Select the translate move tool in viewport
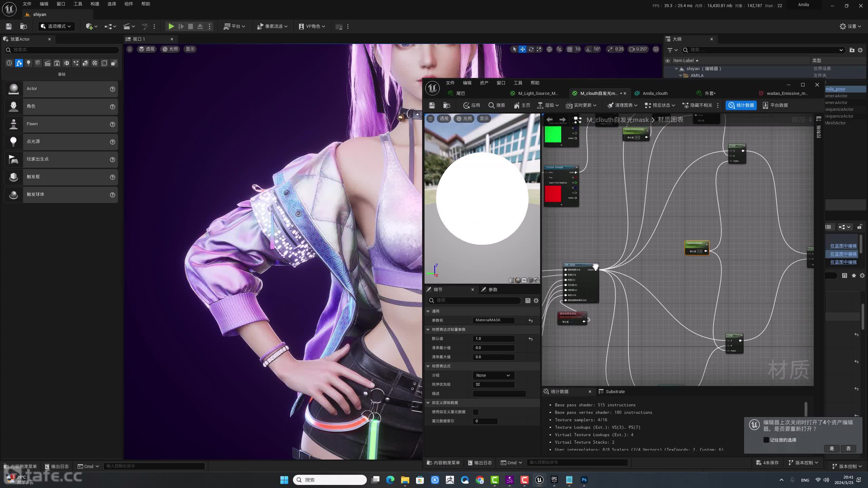Image resolution: width=868 pixels, height=488 pixels. pos(522,49)
